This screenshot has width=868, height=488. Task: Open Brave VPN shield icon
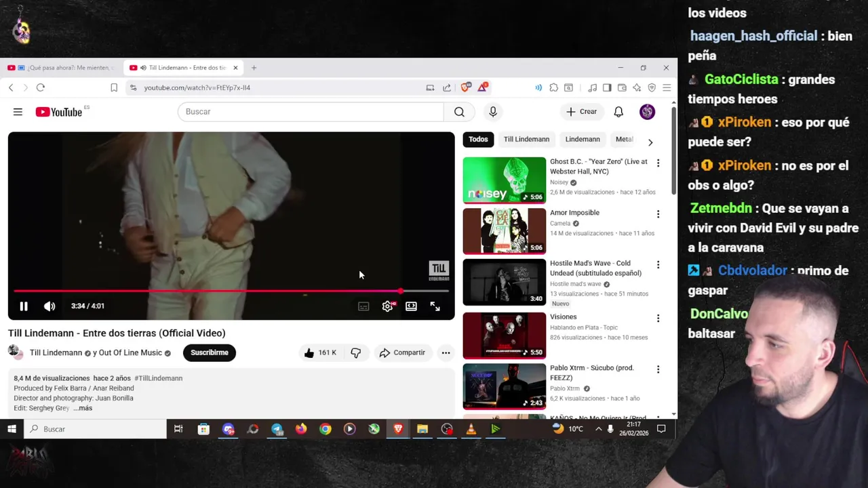point(652,87)
